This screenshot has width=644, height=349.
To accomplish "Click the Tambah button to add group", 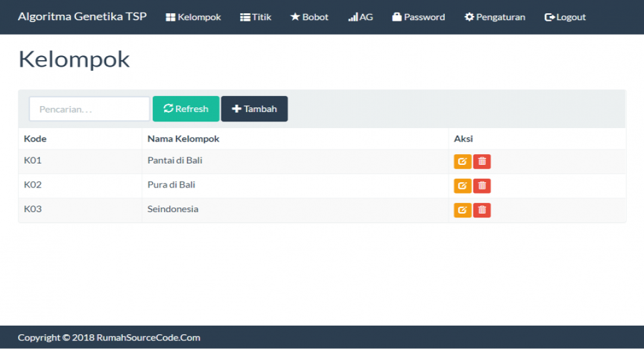I will tap(254, 109).
